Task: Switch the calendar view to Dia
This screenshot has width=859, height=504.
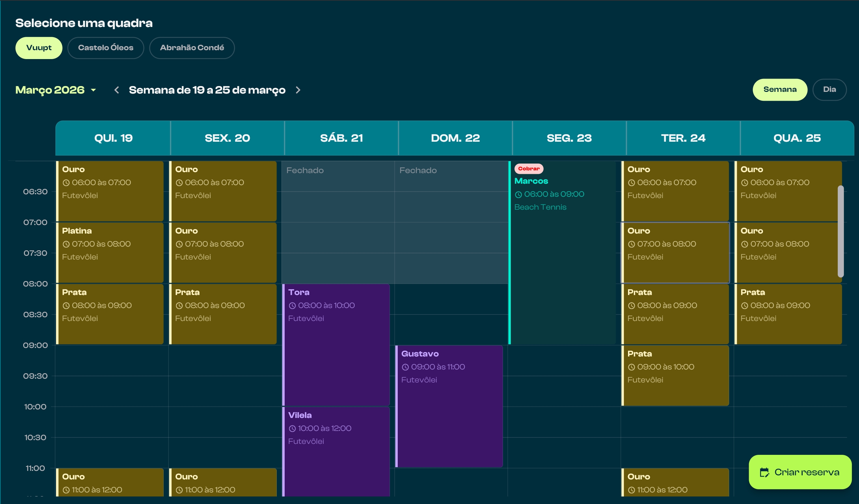Action: tap(830, 89)
